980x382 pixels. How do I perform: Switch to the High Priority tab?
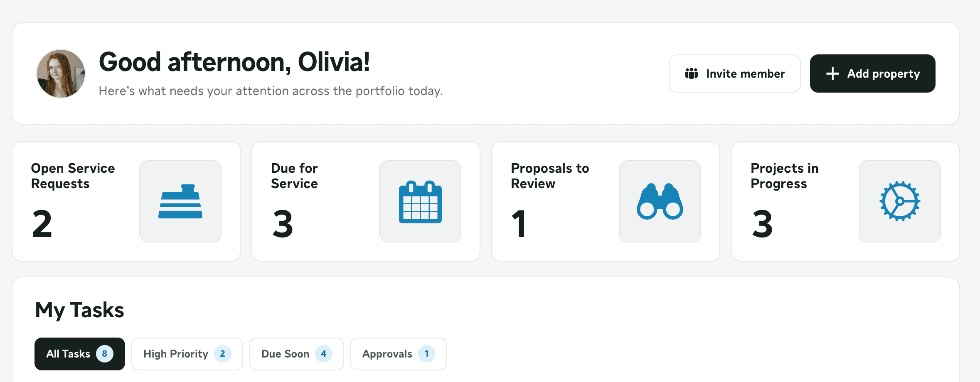187,354
